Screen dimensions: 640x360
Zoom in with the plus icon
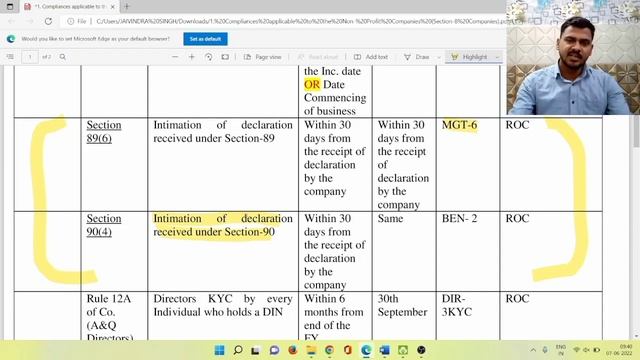192,57
